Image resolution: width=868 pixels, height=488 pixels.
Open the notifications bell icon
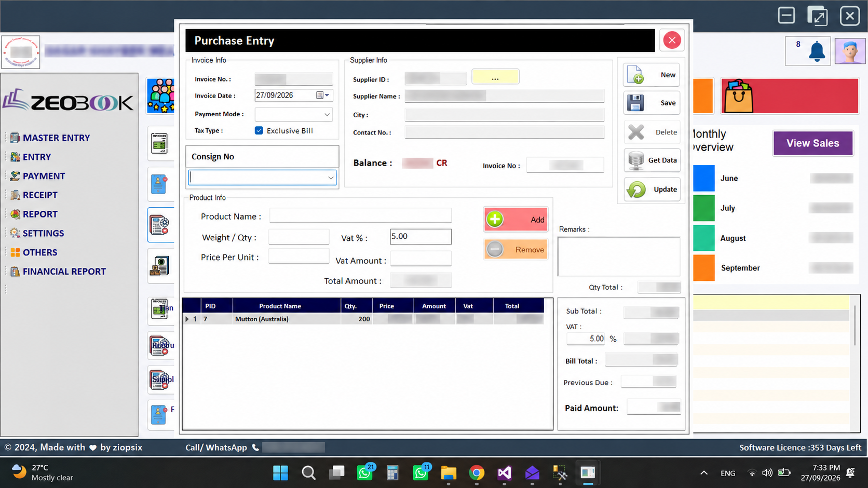(x=817, y=51)
